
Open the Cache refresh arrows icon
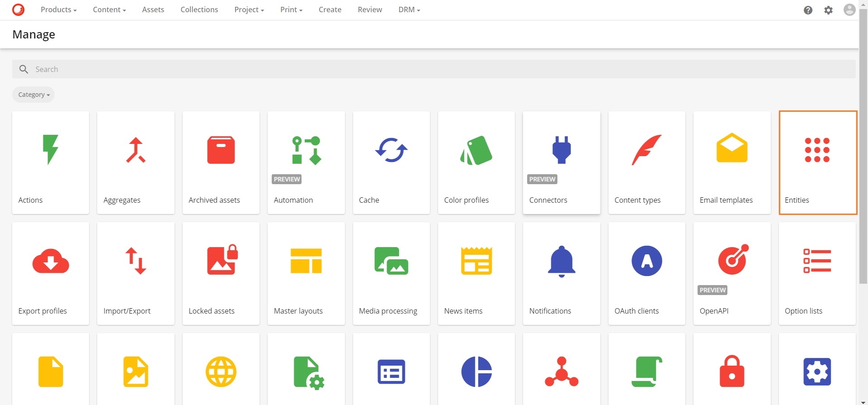coord(391,150)
